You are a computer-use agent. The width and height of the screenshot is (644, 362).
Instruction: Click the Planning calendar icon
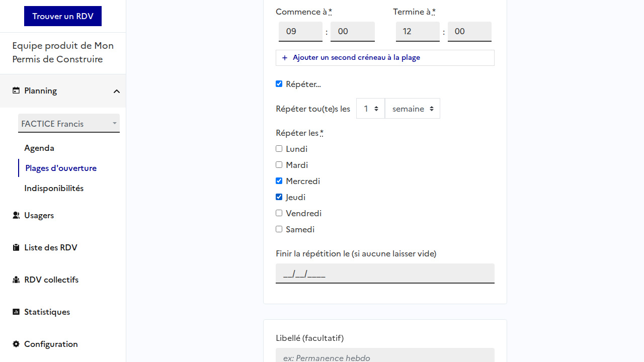pyautogui.click(x=16, y=90)
